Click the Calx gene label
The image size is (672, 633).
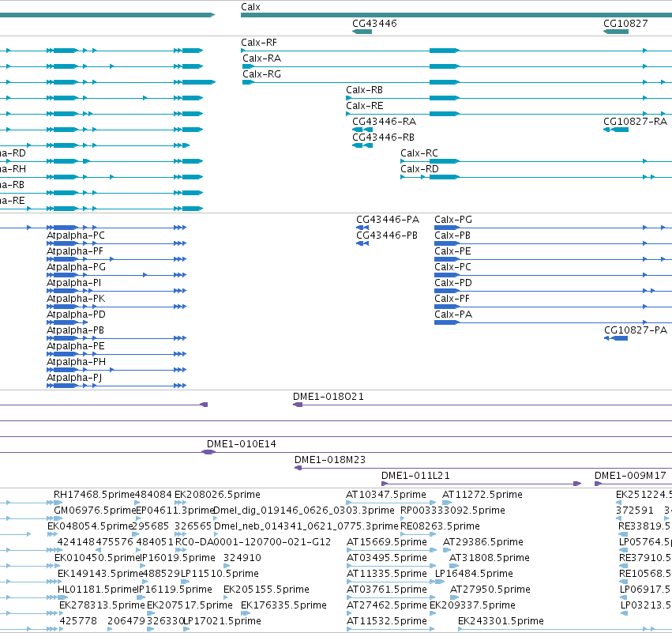pos(250,7)
